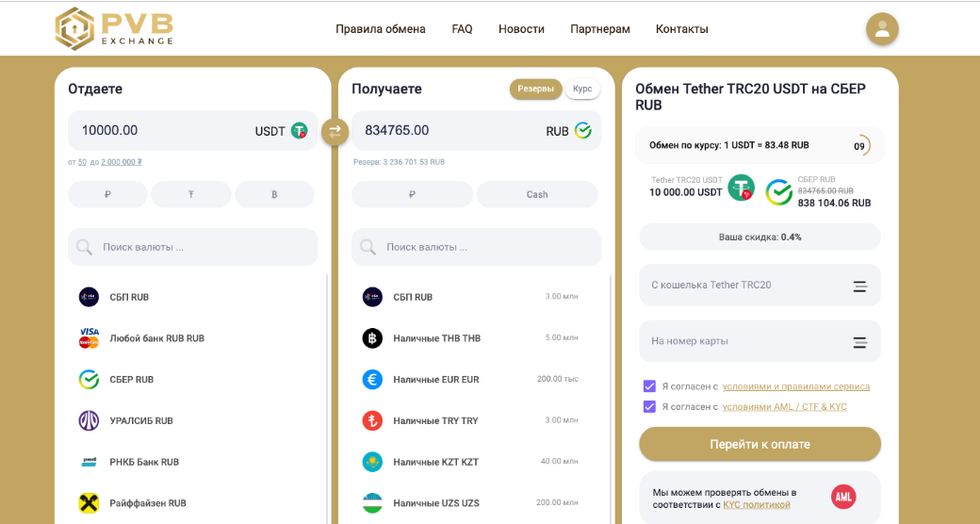
Task: Filter Получаете currencies by Cash
Action: [537, 194]
